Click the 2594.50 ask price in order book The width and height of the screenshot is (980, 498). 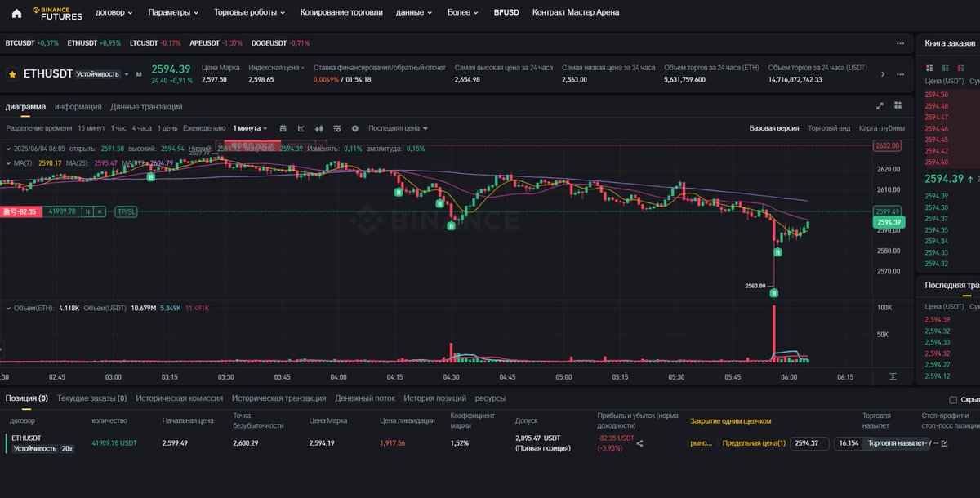click(x=936, y=95)
